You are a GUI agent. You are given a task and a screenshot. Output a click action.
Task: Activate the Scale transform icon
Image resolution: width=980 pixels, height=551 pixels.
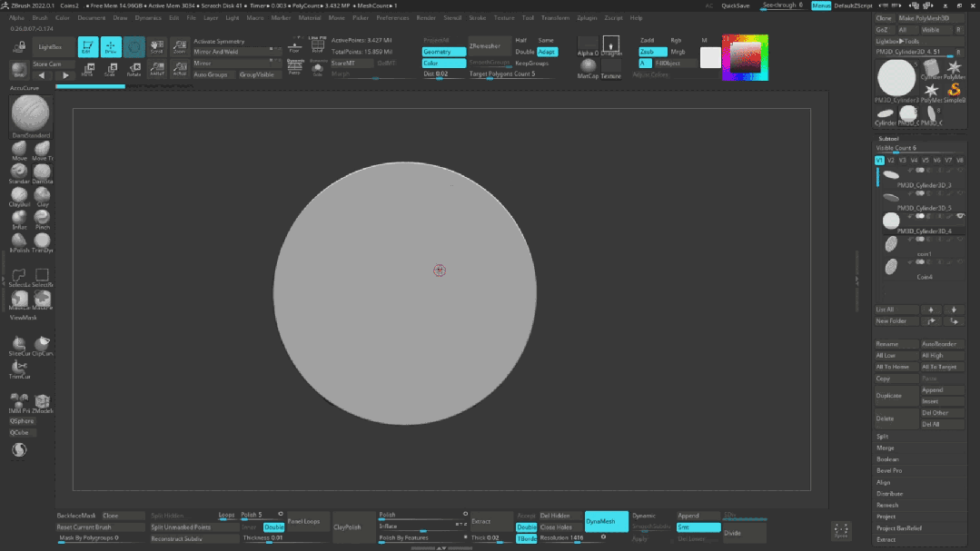(x=111, y=69)
